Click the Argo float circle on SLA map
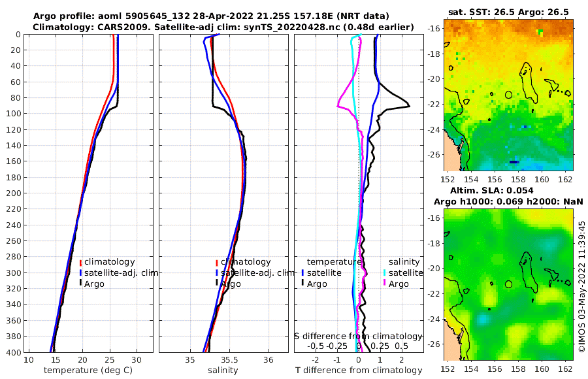 508,284
